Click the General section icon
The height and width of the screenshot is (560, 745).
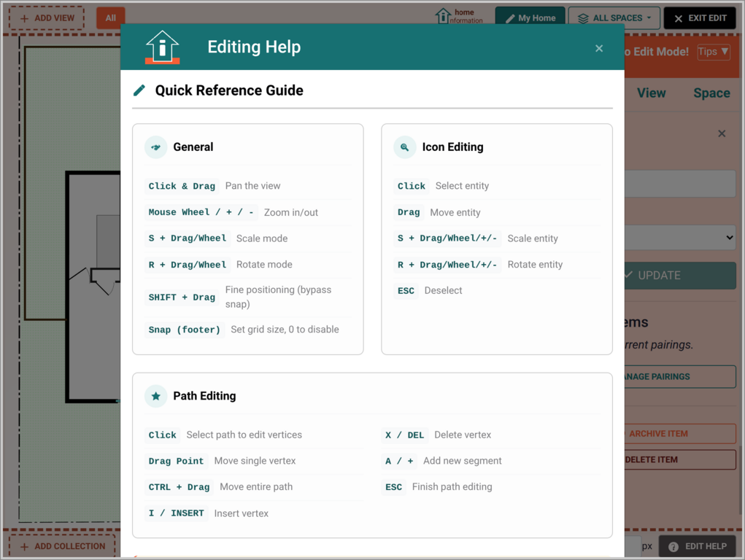click(156, 147)
